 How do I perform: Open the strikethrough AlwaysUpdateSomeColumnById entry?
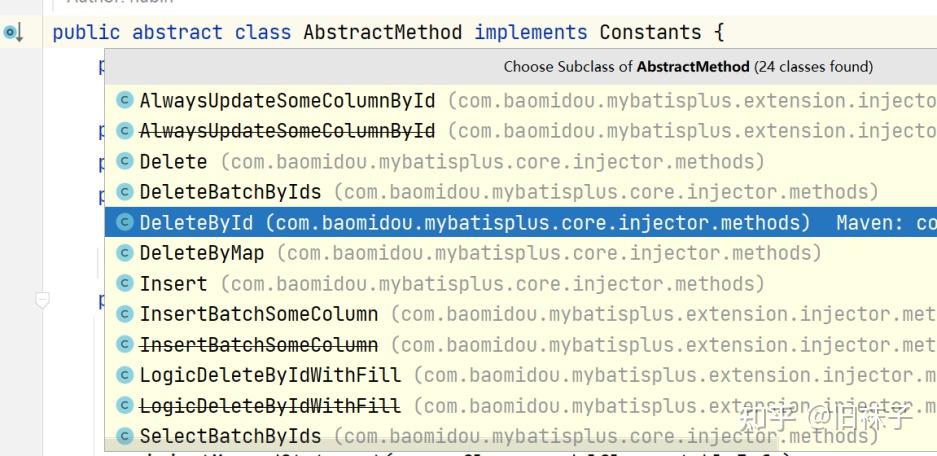[x=287, y=131]
